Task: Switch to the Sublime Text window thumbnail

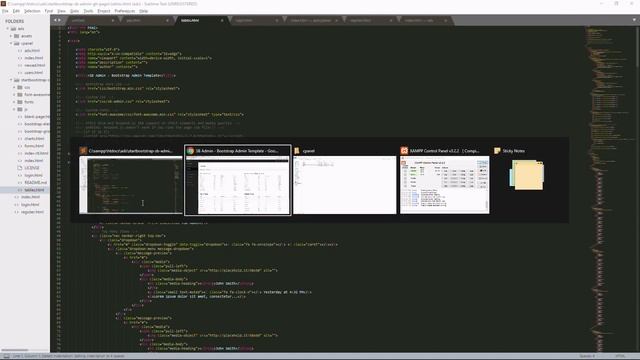Action: [131, 184]
